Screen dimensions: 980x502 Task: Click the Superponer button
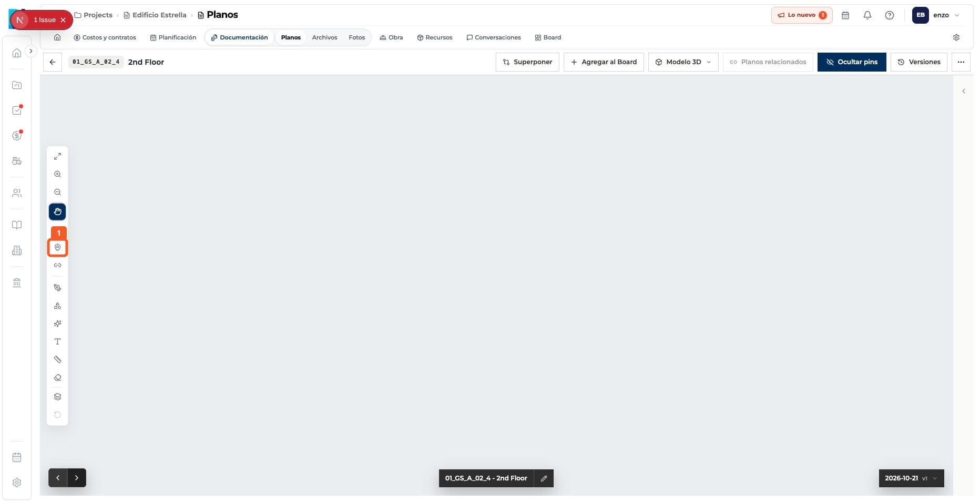coord(527,62)
